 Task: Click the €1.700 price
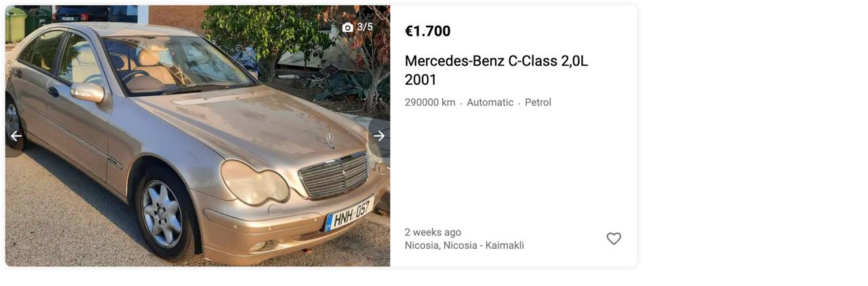427,31
